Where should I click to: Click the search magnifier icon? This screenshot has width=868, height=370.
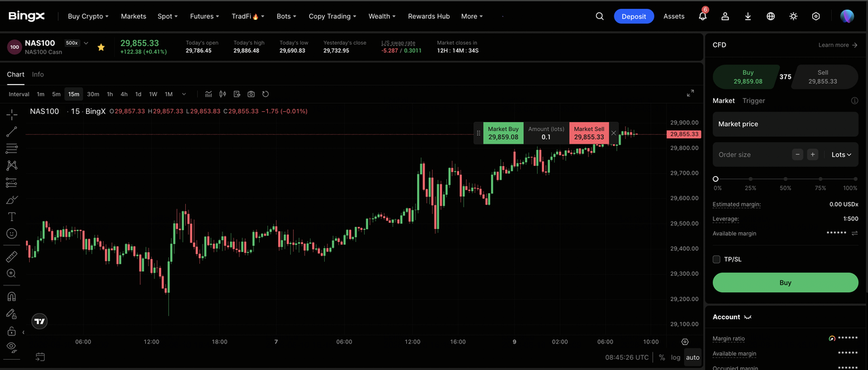599,16
